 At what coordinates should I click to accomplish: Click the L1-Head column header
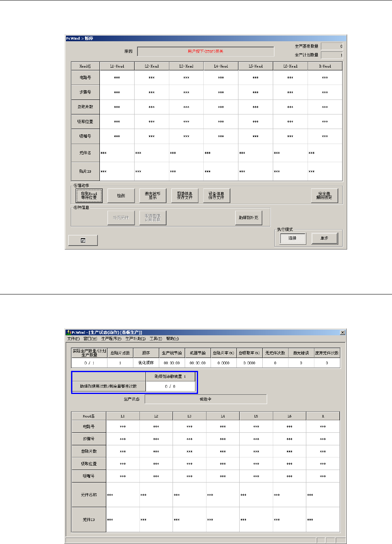point(117,66)
